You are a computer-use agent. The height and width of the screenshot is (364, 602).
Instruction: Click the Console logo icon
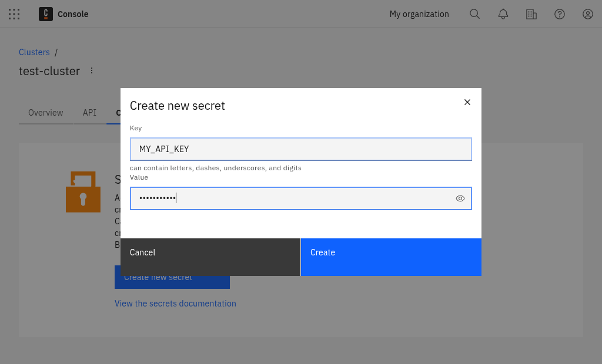tap(45, 14)
